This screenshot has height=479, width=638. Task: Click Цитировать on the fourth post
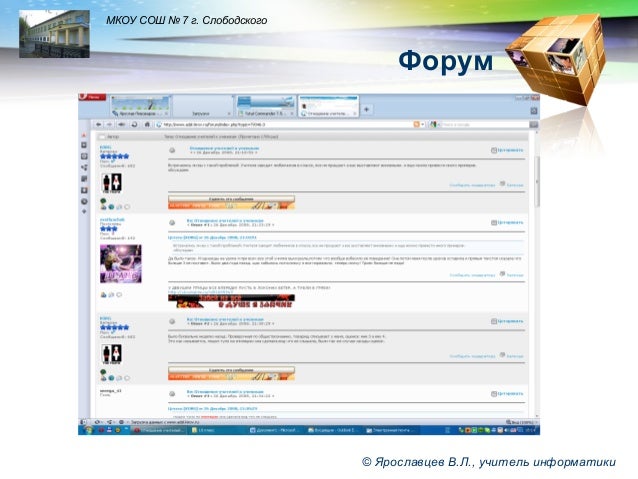pos(507,394)
